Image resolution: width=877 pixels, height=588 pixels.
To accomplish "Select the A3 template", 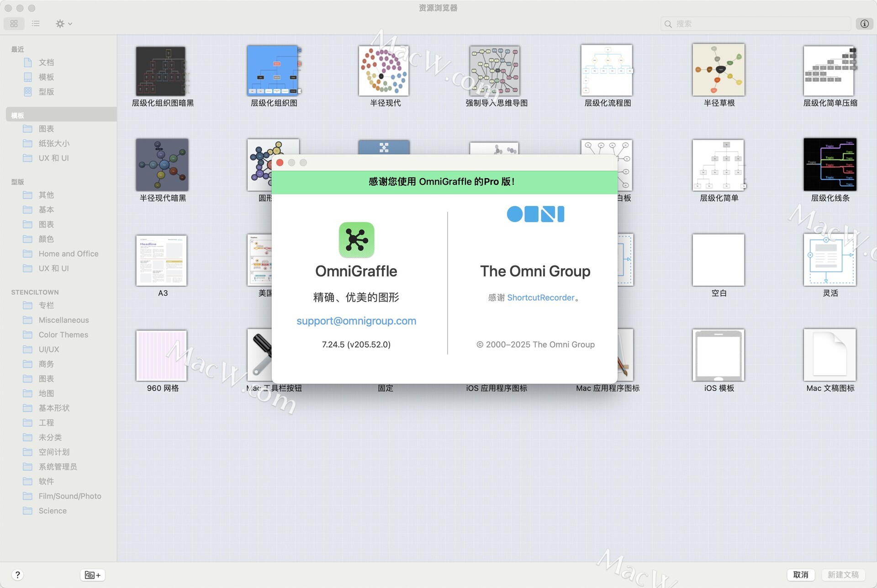I will point(161,260).
